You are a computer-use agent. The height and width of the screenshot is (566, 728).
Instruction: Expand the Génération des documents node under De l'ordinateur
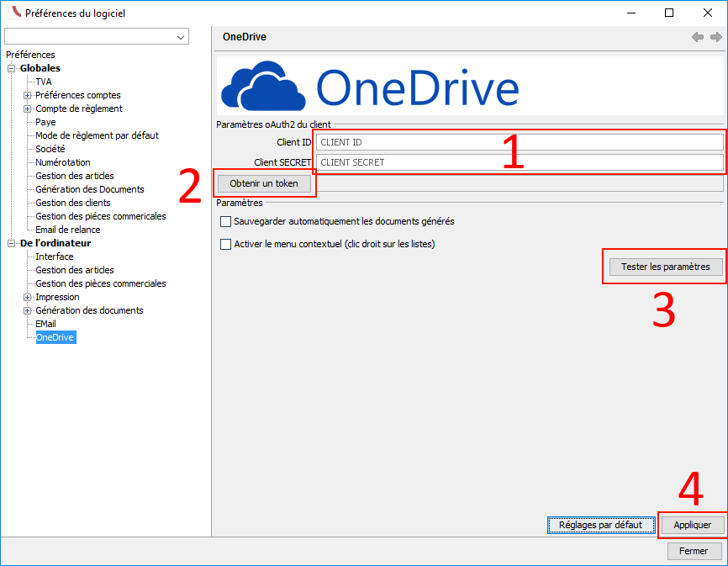(x=28, y=310)
